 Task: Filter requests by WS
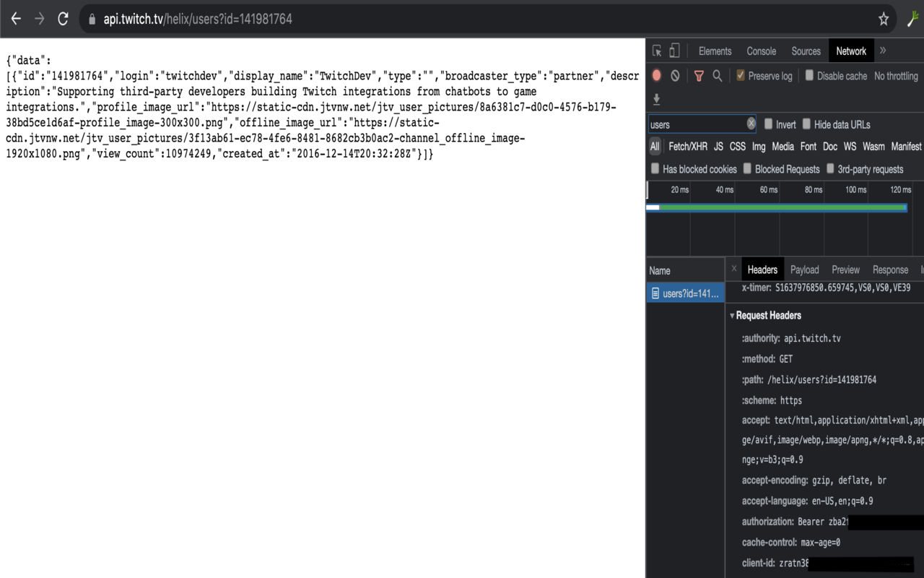coord(850,147)
